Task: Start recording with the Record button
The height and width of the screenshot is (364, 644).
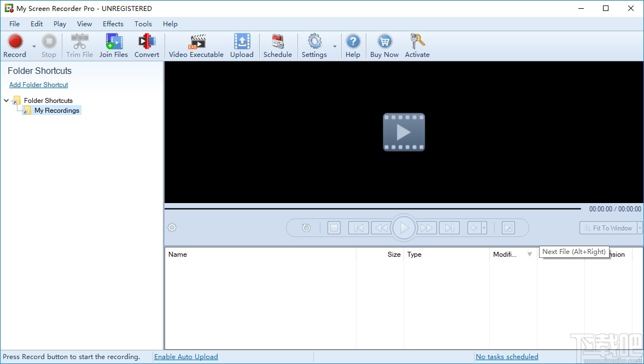Action: click(15, 45)
